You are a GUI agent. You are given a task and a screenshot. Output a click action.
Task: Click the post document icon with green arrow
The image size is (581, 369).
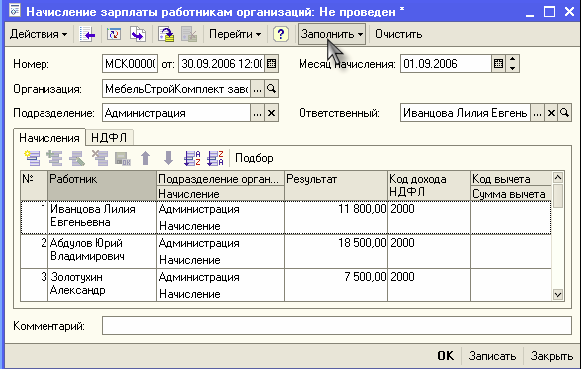(166, 34)
